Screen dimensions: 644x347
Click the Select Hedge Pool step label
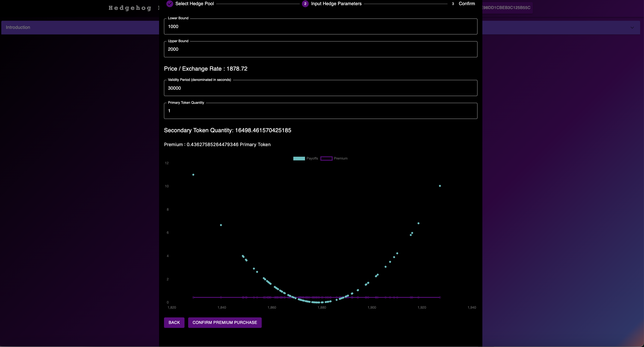click(x=195, y=4)
